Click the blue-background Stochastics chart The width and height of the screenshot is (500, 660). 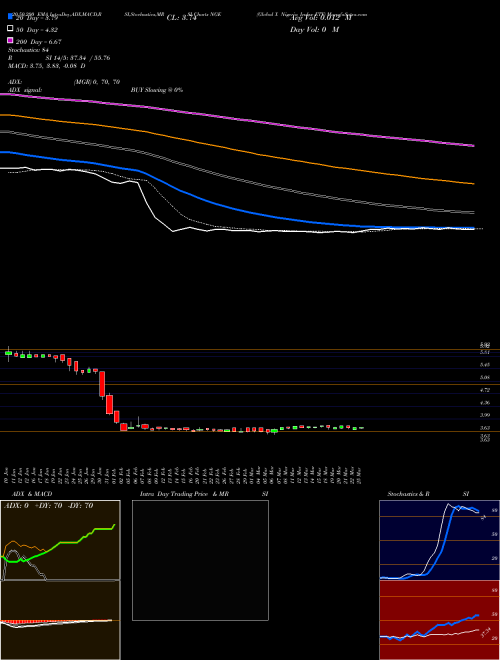coord(439,540)
